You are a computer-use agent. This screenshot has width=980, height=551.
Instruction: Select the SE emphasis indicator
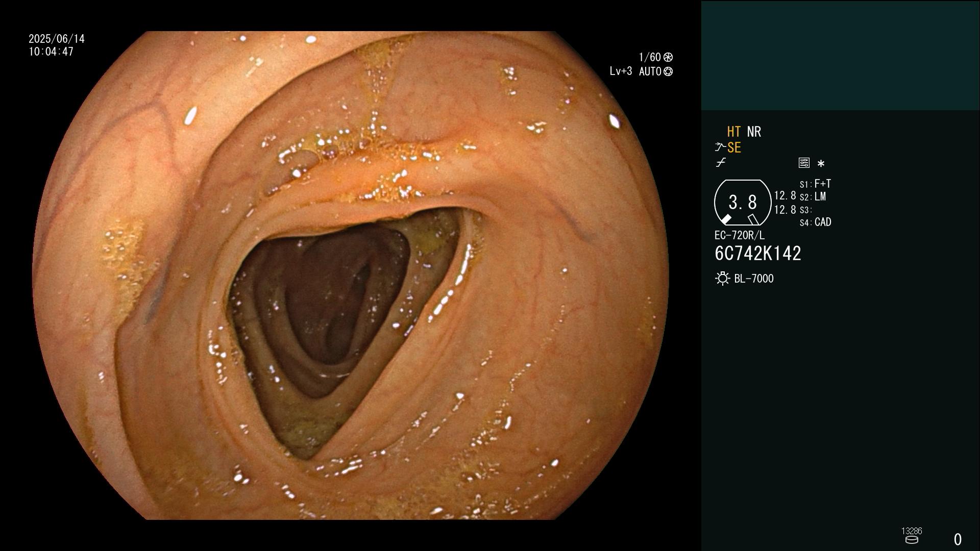734,147
